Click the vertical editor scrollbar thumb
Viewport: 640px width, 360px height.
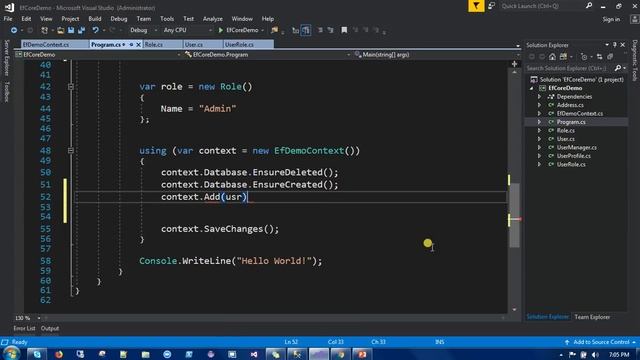click(x=514, y=215)
